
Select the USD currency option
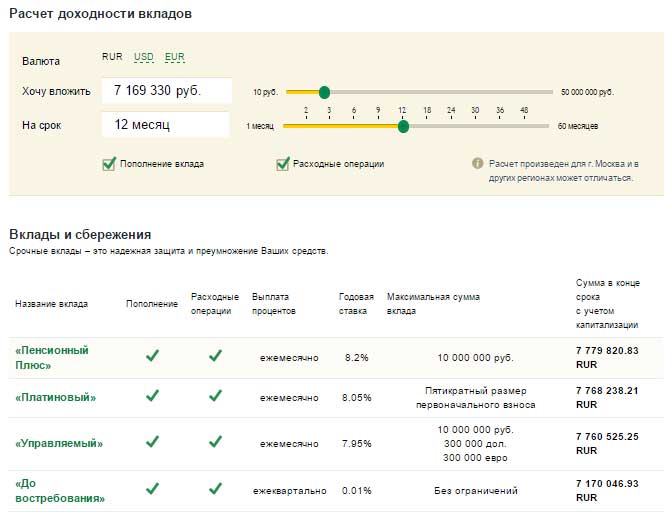[x=144, y=57]
